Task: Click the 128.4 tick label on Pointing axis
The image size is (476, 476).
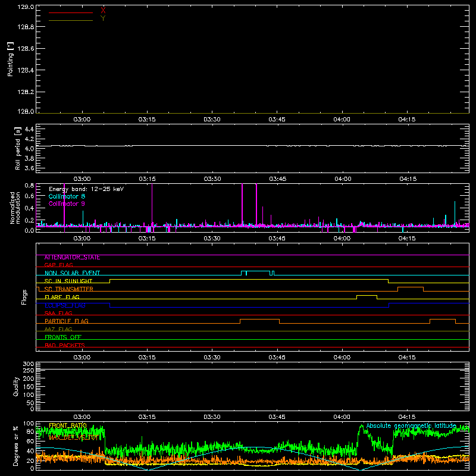Action: [x=26, y=70]
